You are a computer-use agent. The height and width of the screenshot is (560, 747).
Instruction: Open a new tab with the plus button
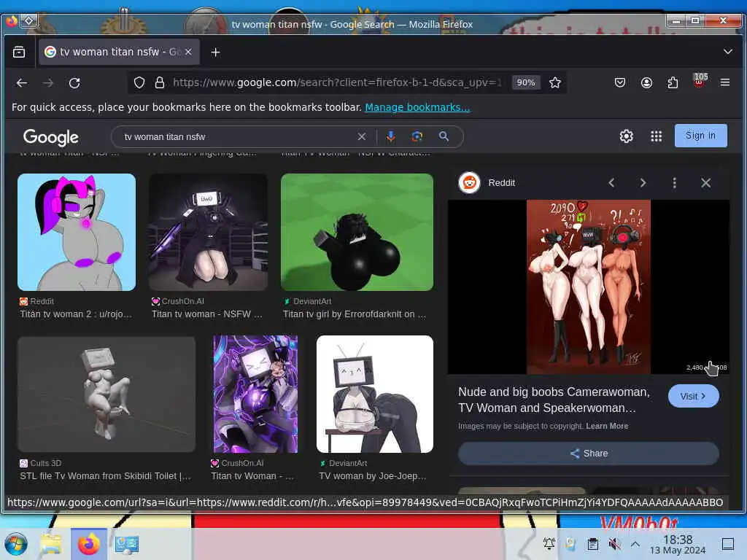point(215,52)
